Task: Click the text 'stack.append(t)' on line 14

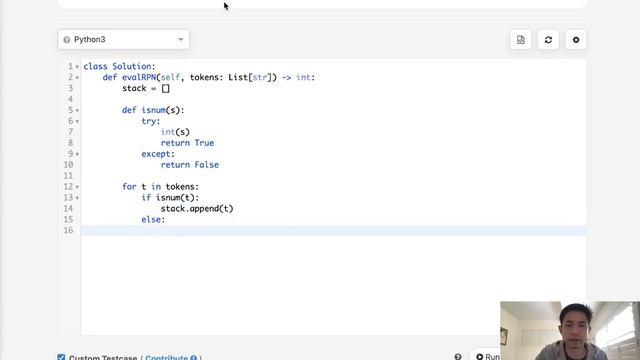Action: point(197,209)
